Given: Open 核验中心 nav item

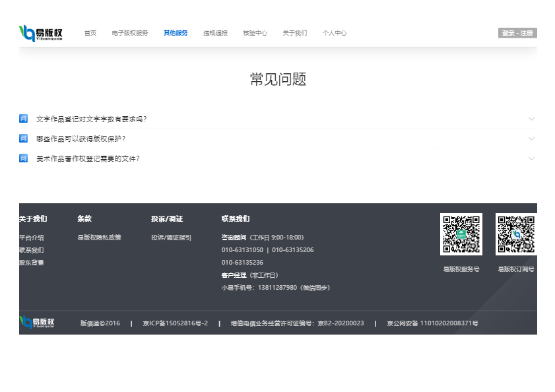Looking at the screenshot, I should [x=255, y=33].
